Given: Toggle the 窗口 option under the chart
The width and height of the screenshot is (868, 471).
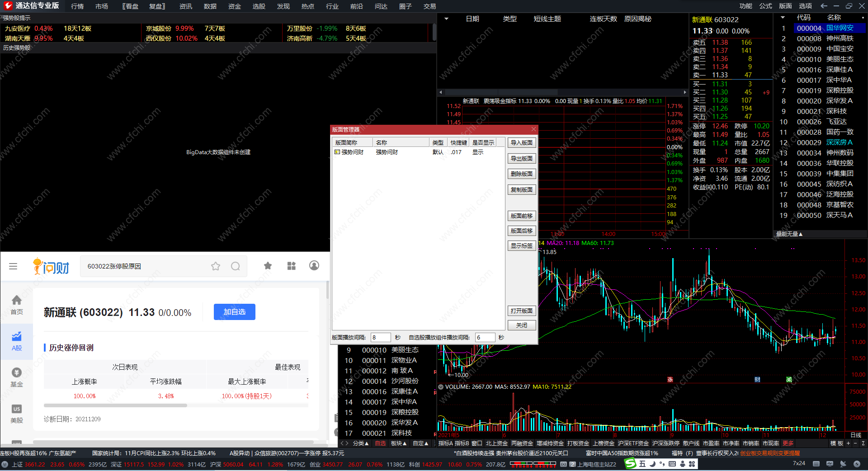Looking at the screenshot, I should 477,443.
